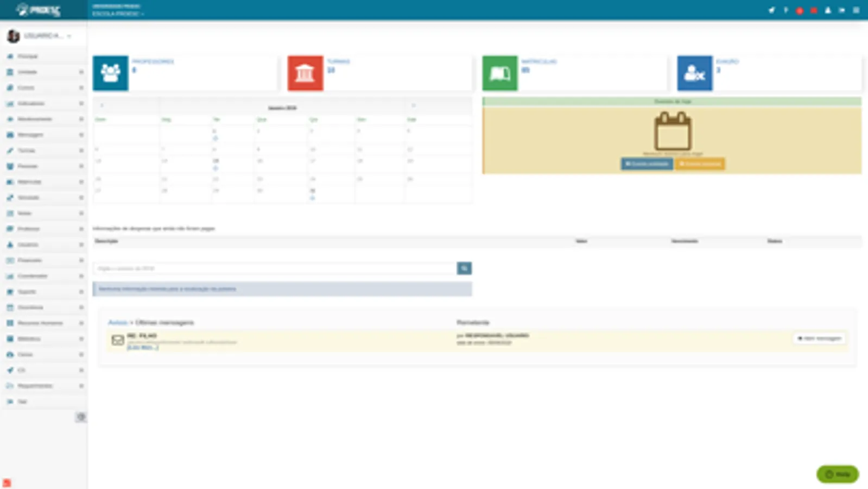Open the Suporte sidebar menu item
This screenshot has width=868, height=489.
(x=43, y=292)
